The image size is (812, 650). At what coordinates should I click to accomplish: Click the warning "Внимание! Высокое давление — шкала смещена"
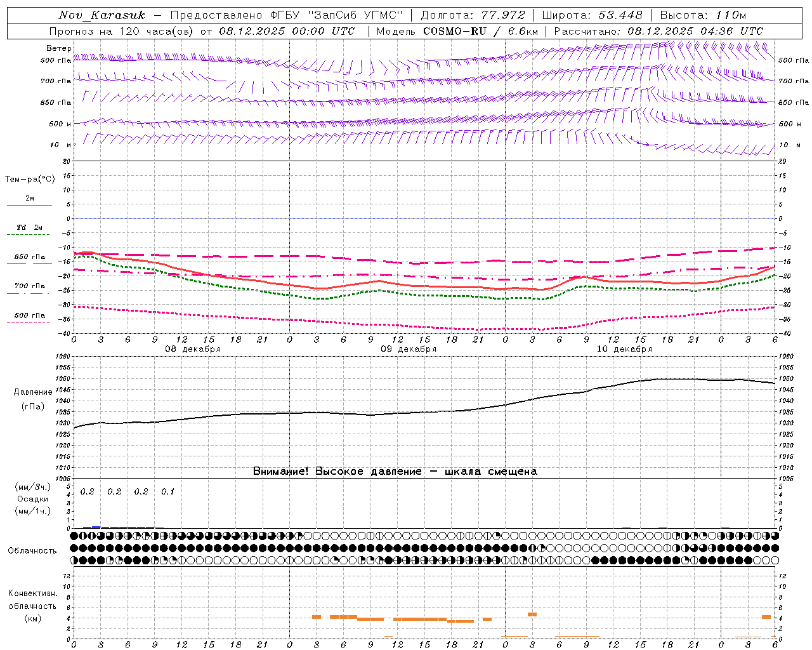[x=395, y=472]
